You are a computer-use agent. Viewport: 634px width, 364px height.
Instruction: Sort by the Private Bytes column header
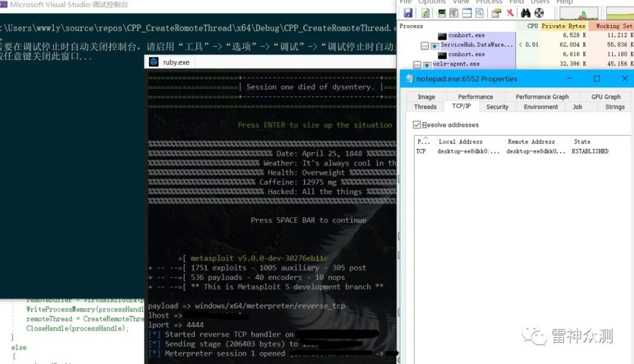pyautogui.click(x=564, y=26)
